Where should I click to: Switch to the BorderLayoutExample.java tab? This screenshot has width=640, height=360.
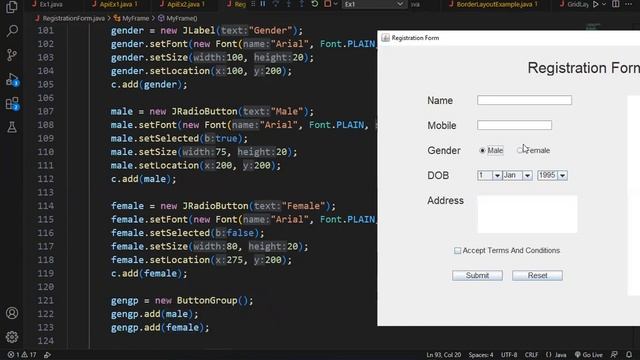494,4
